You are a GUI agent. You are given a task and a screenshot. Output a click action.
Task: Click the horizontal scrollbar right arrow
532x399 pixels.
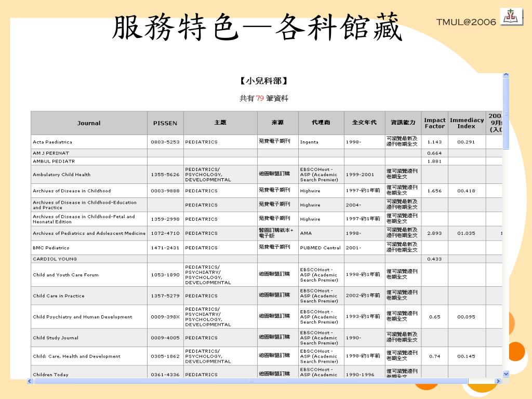(498, 381)
